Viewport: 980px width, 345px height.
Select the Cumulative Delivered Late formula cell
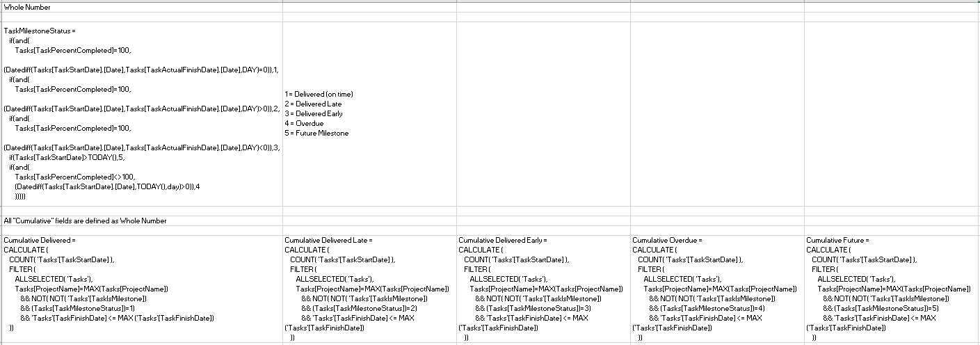(x=369, y=289)
